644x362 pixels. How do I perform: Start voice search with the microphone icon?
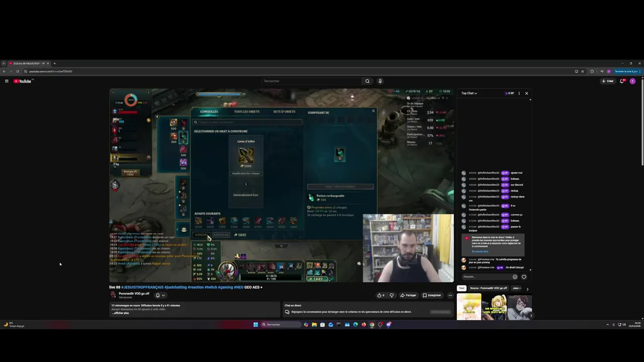point(380,81)
